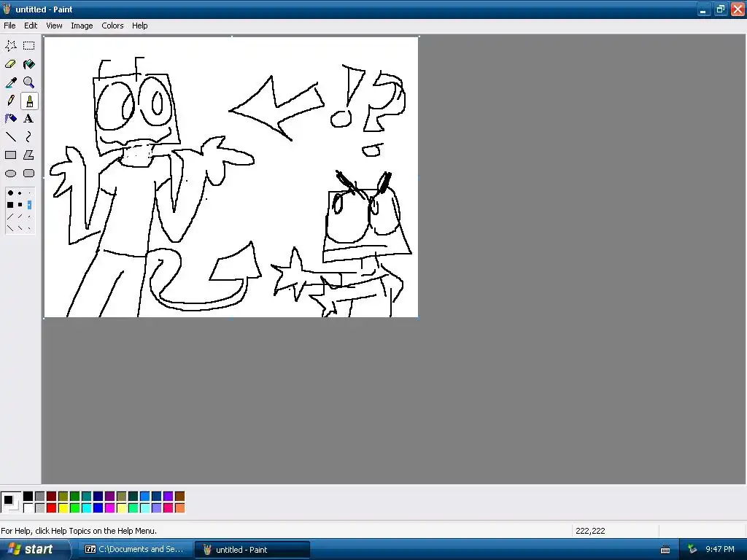Open the Image menu

pos(82,26)
